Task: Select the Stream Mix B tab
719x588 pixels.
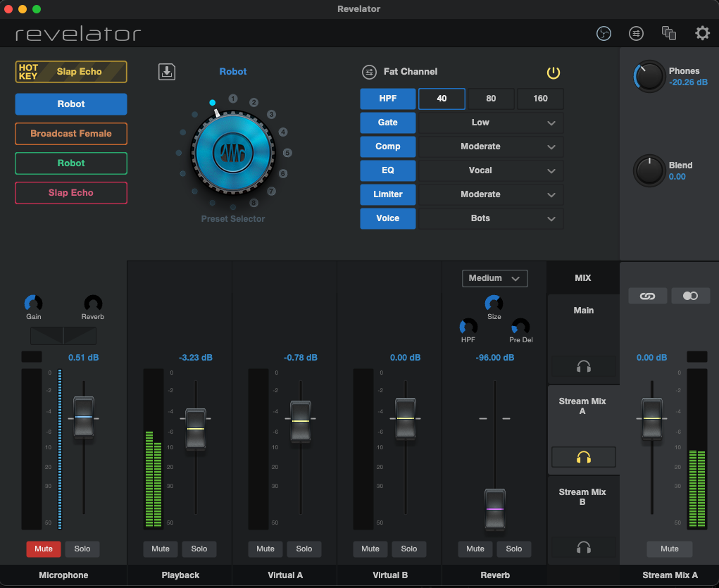Action: pyautogui.click(x=582, y=497)
